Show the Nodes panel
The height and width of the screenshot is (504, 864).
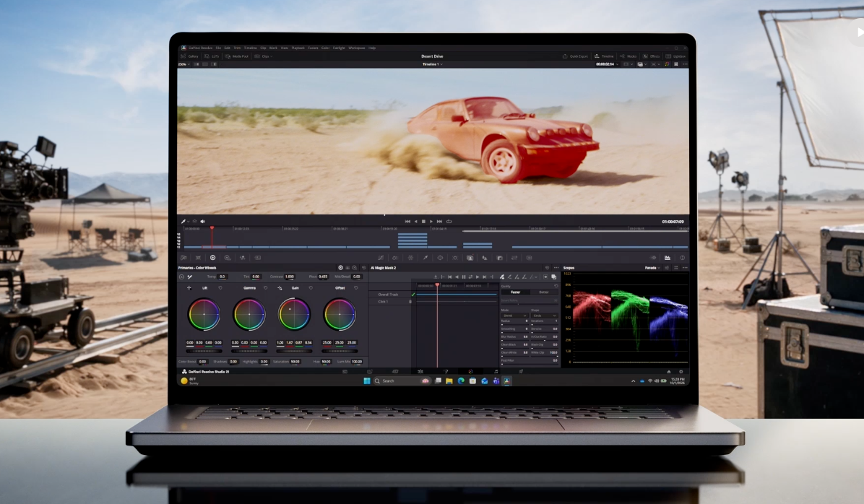[x=628, y=56]
